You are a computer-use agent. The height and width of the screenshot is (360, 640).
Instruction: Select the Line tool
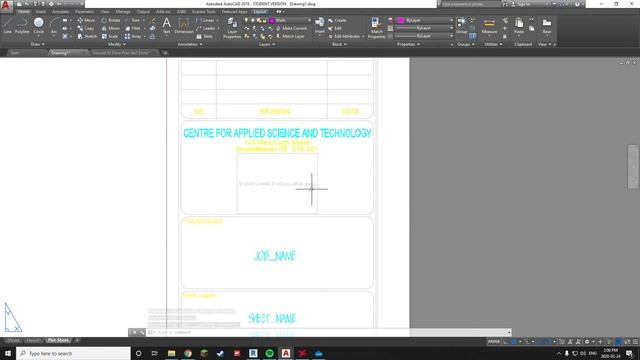tap(8, 25)
